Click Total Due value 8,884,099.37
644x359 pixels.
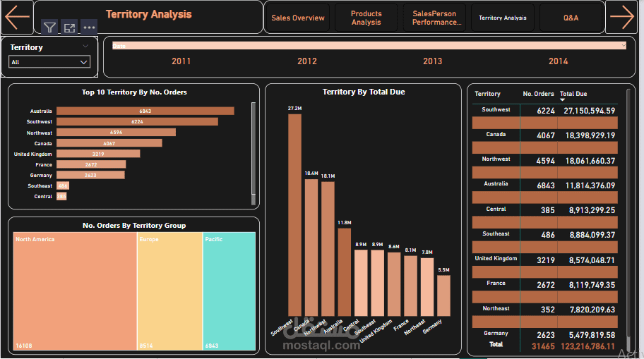click(x=592, y=235)
